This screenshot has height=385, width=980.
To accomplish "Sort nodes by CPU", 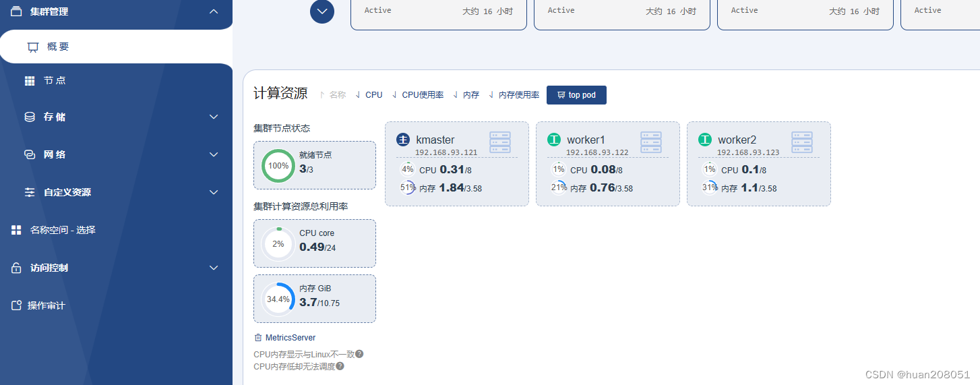I will pos(369,95).
